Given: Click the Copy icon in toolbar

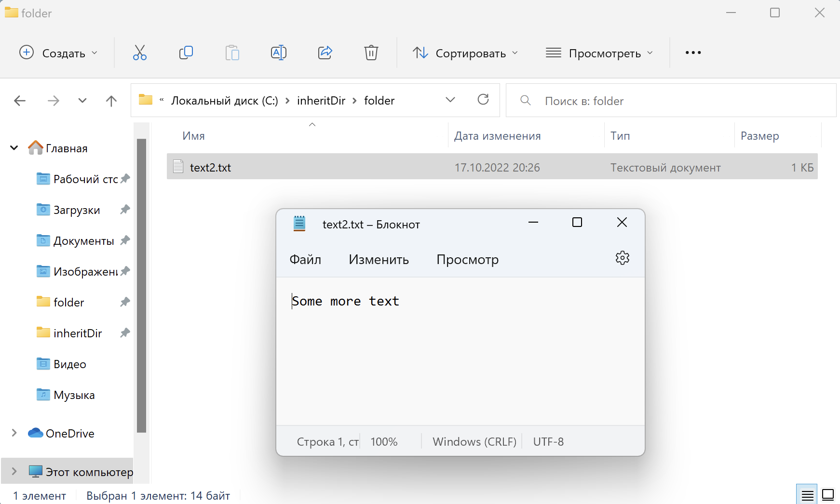Looking at the screenshot, I should (x=186, y=53).
